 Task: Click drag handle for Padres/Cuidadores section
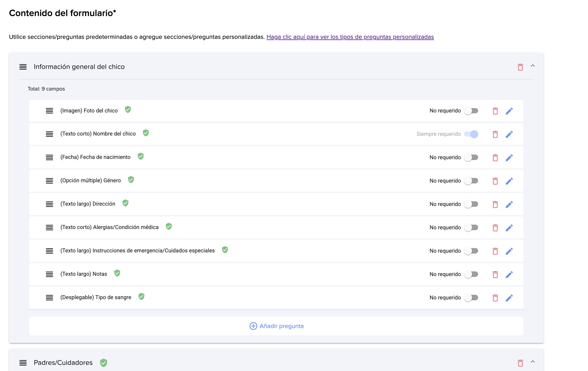[x=23, y=363]
